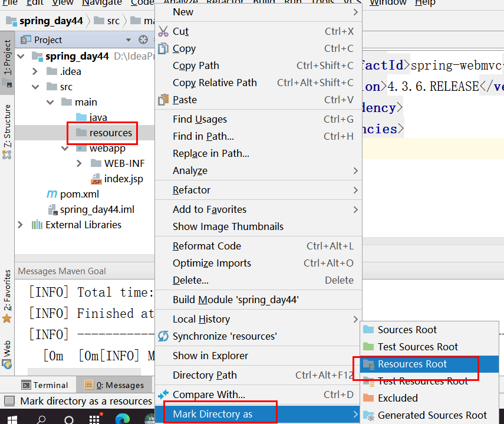504x424 pixels.
Task: Select Delete... in the context menu
Action: (258, 280)
